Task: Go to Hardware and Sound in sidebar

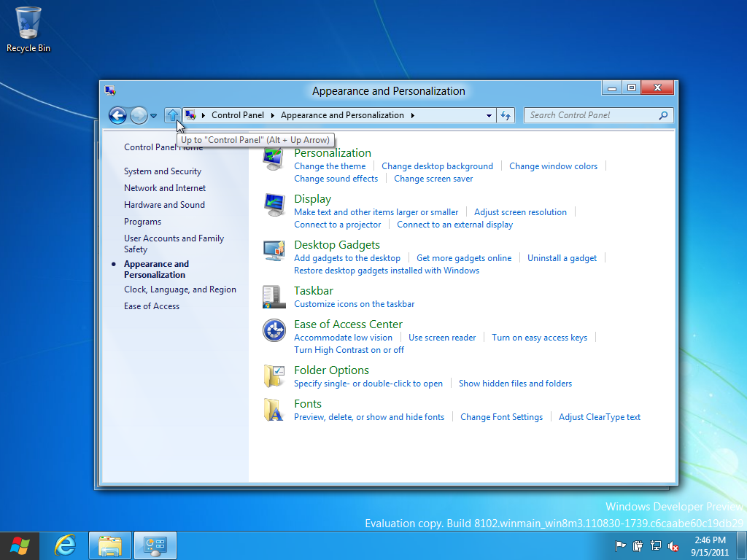Action: (164, 205)
